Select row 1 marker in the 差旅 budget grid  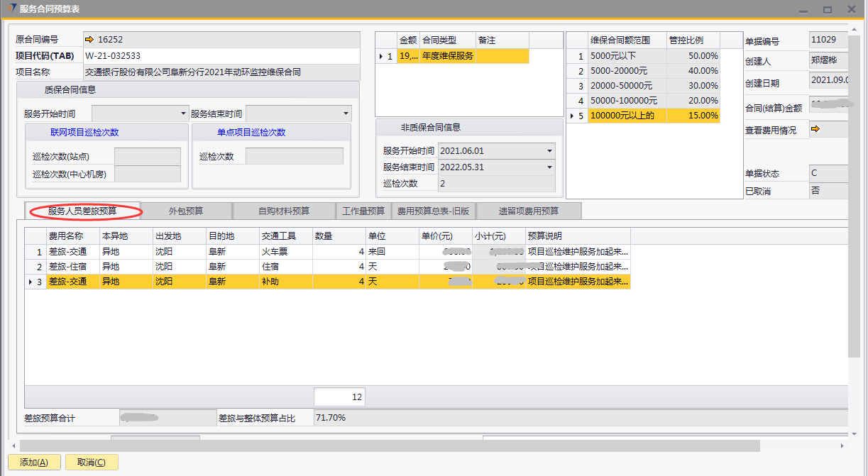tap(35, 252)
